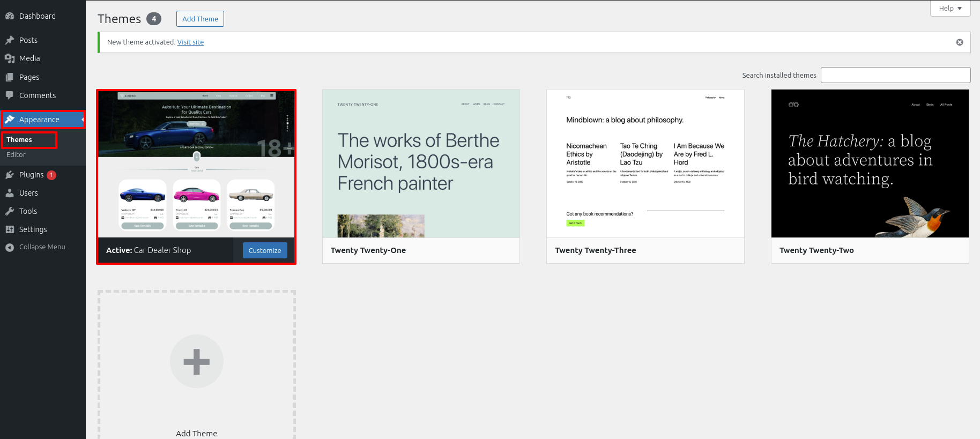Open the Editor submenu item
Image resolution: width=980 pixels, height=439 pixels.
coord(16,155)
